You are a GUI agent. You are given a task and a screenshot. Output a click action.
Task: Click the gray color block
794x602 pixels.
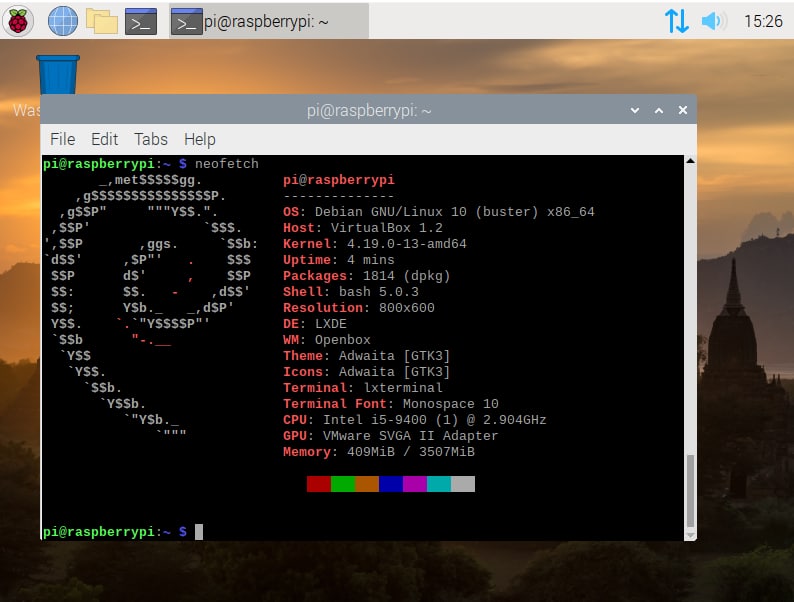[463, 484]
